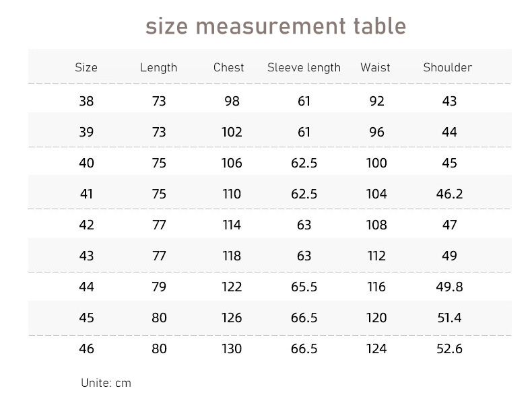Click the "Unite: cm" note
Image resolution: width=532 pixels, height=403 pixels.
click(106, 383)
